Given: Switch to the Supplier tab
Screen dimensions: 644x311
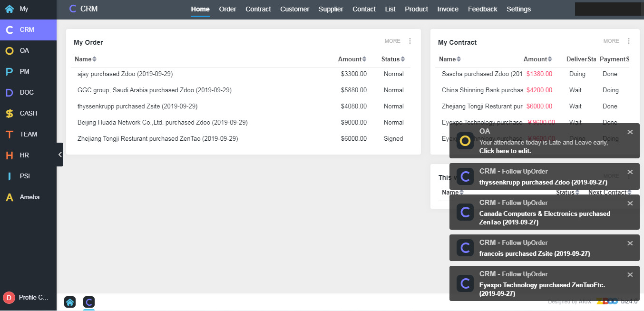Looking at the screenshot, I should pyautogui.click(x=331, y=9).
